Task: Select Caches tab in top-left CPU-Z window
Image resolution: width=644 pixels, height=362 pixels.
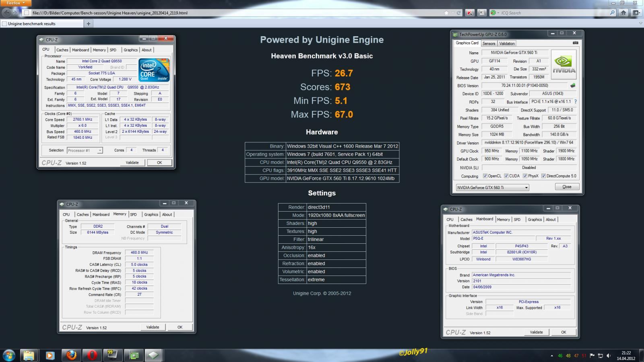Action: pyautogui.click(x=62, y=50)
